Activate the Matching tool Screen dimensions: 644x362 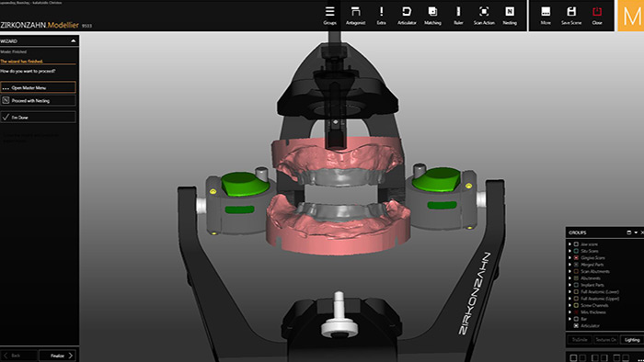(432, 16)
